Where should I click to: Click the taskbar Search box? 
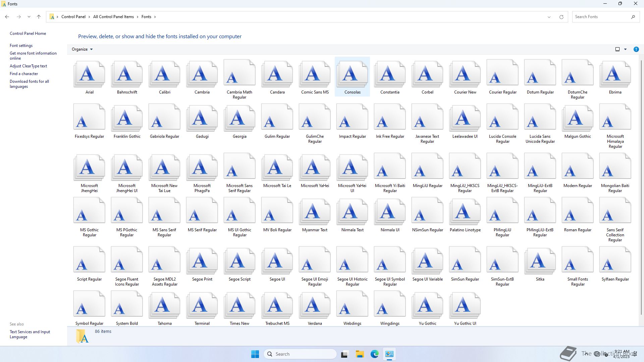coord(300,354)
